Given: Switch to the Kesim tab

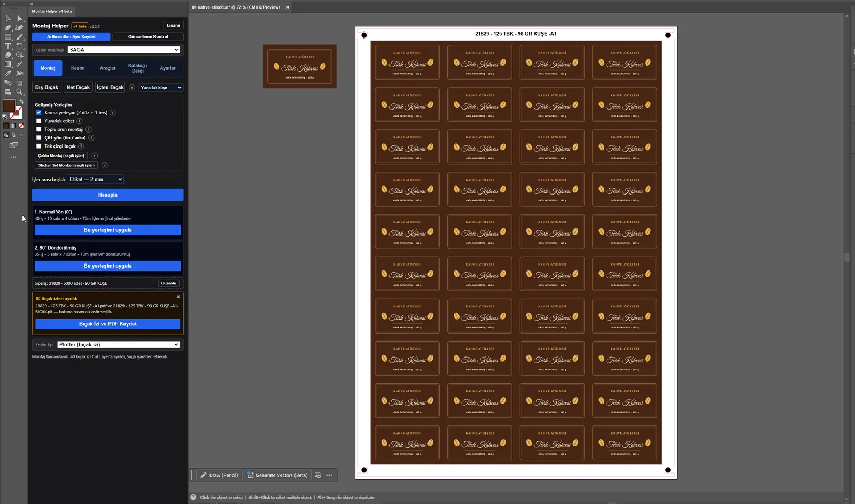Looking at the screenshot, I should [78, 68].
